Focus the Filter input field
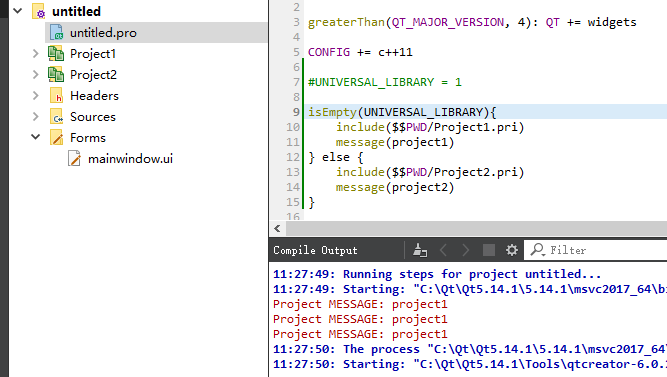The height and width of the screenshot is (377, 667). (596, 250)
